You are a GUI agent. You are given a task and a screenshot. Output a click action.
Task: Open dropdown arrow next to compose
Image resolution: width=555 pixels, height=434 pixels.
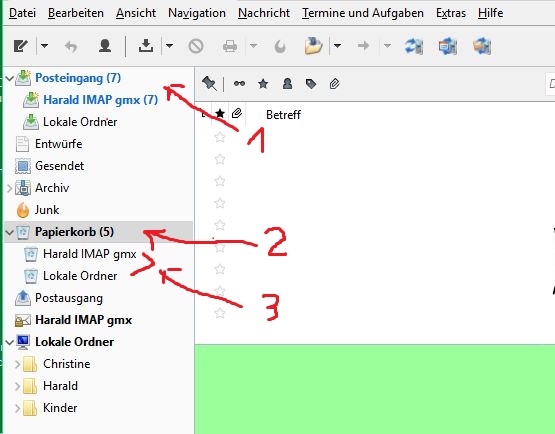click(44, 46)
